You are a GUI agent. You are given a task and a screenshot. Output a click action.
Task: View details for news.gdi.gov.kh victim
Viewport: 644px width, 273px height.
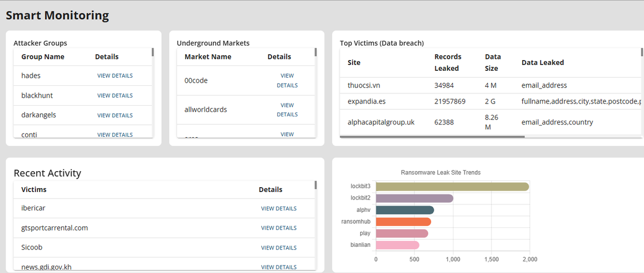click(279, 267)
